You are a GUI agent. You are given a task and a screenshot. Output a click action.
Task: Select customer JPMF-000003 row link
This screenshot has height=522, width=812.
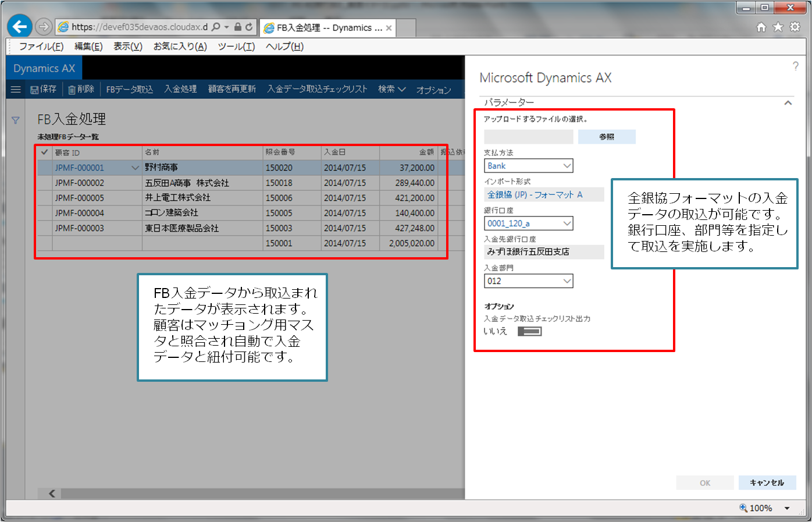click(80, 228)
